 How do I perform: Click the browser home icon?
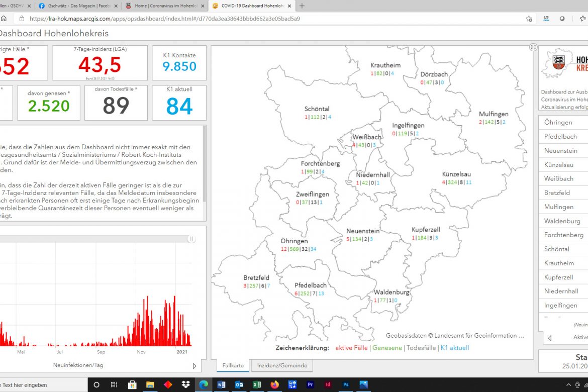4,19
